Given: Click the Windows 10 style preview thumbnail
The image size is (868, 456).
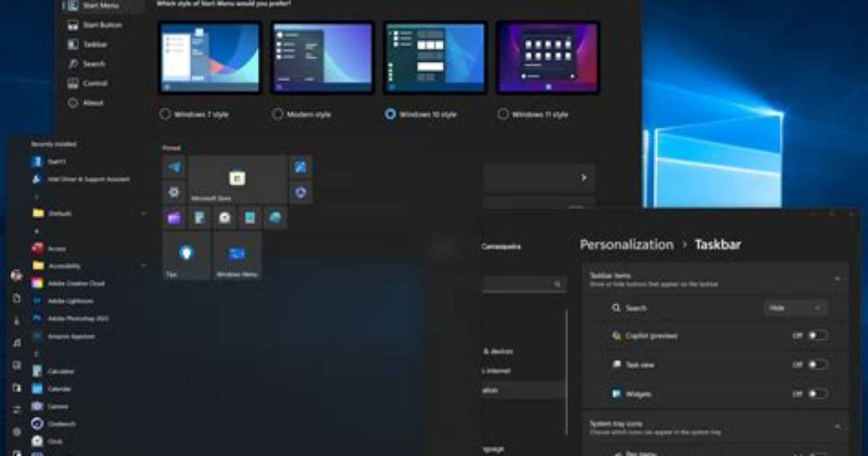Looking at the screenshot, I should [x=435, y=57].
